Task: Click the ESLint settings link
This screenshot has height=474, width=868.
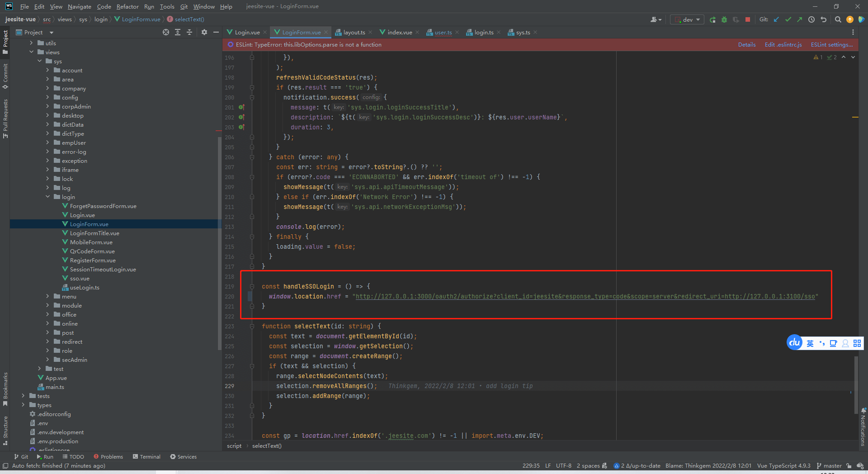Action: tap(831, 44)
